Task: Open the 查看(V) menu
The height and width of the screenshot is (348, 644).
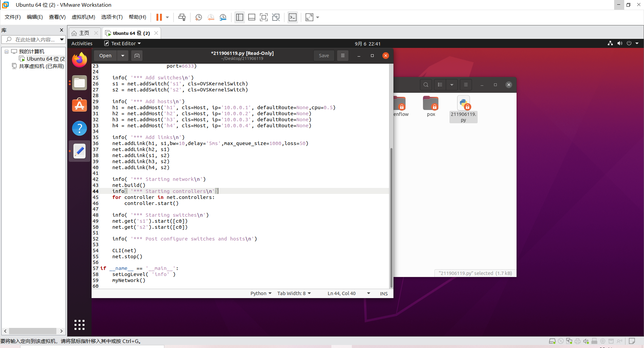Action: tap(57, 17)
